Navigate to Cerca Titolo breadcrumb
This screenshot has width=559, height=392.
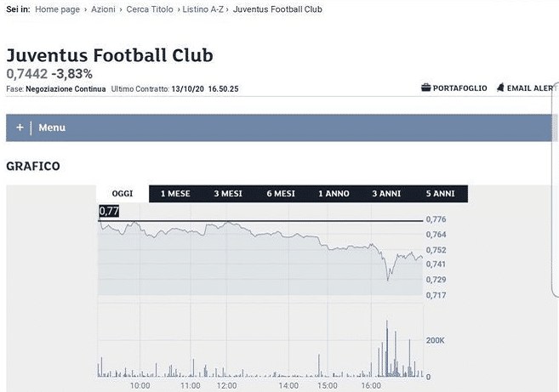(150, 9)
